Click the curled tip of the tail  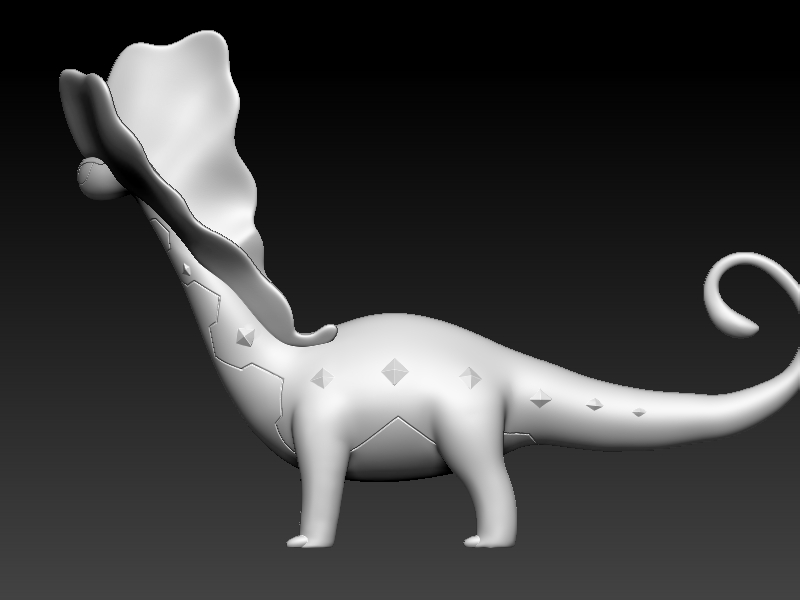tap(733, 295)
